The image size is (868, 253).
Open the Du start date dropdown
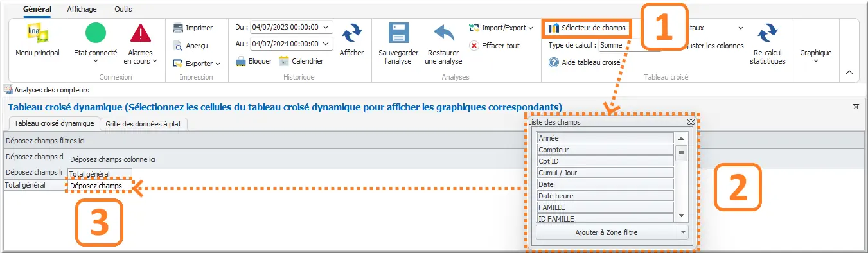pyautogui.click(x=326, y=27)
